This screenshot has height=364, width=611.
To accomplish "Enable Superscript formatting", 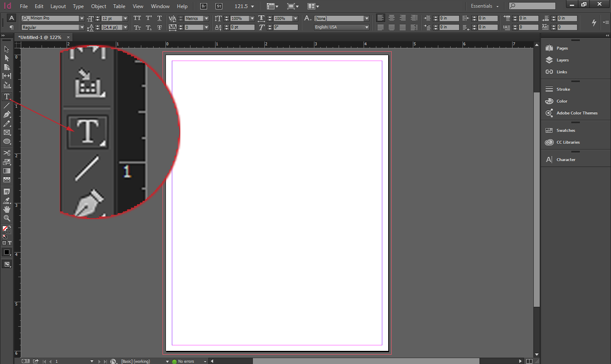I will point(148,18).
